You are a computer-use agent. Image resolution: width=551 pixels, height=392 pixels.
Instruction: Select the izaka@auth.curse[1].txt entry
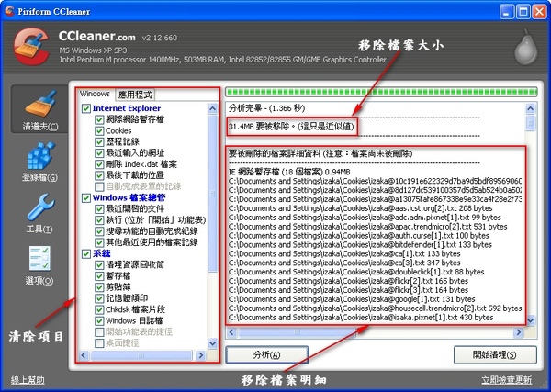pyautogui.click(x=359, y=236)
